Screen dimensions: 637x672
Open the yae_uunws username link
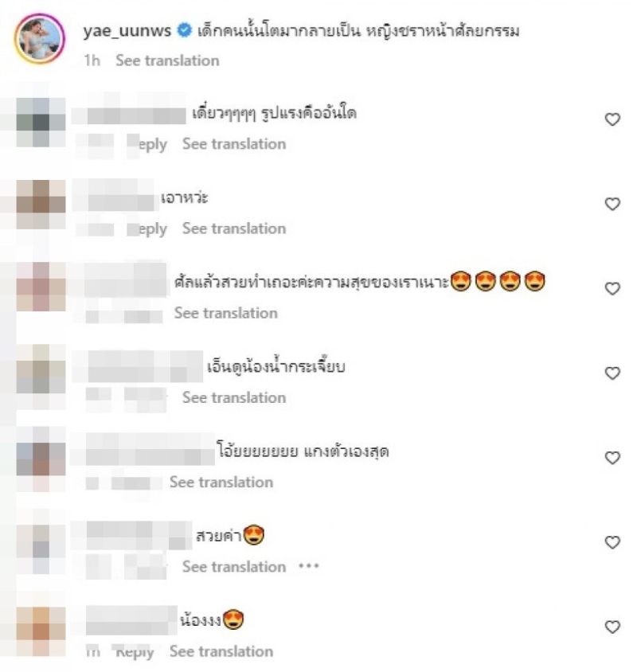click(127, 31)
